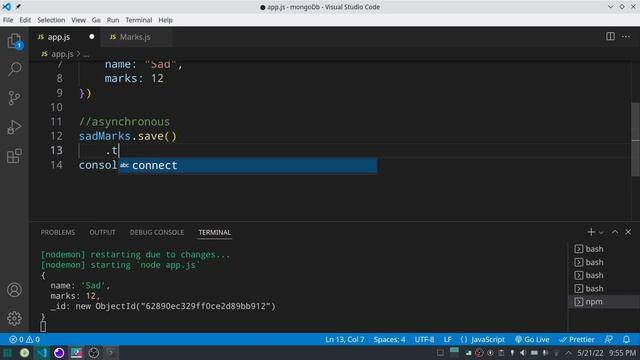Change indentation via Spaces: 4

389,340
